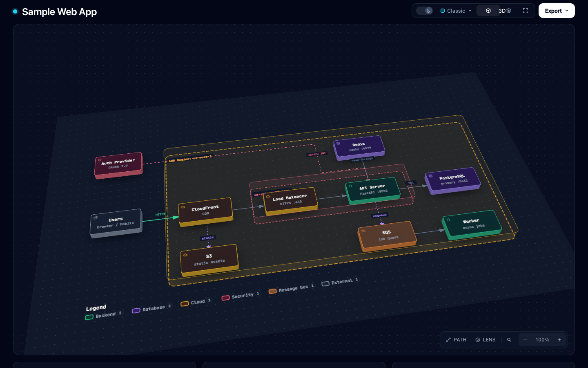
Task: Select the CloudFront CDN node
Action: (x=206, y=211)
